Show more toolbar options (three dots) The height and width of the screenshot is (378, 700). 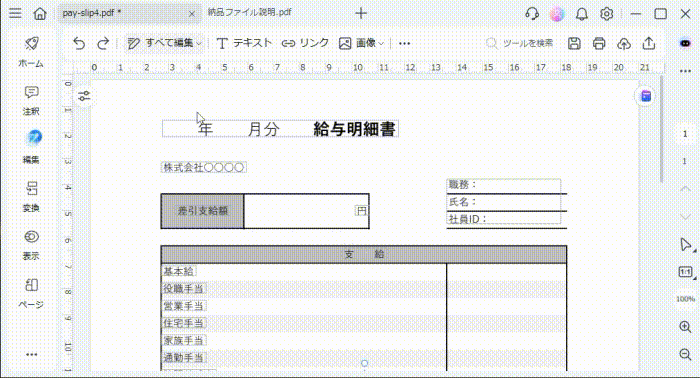pyautogui.click(x=404, y=44)
